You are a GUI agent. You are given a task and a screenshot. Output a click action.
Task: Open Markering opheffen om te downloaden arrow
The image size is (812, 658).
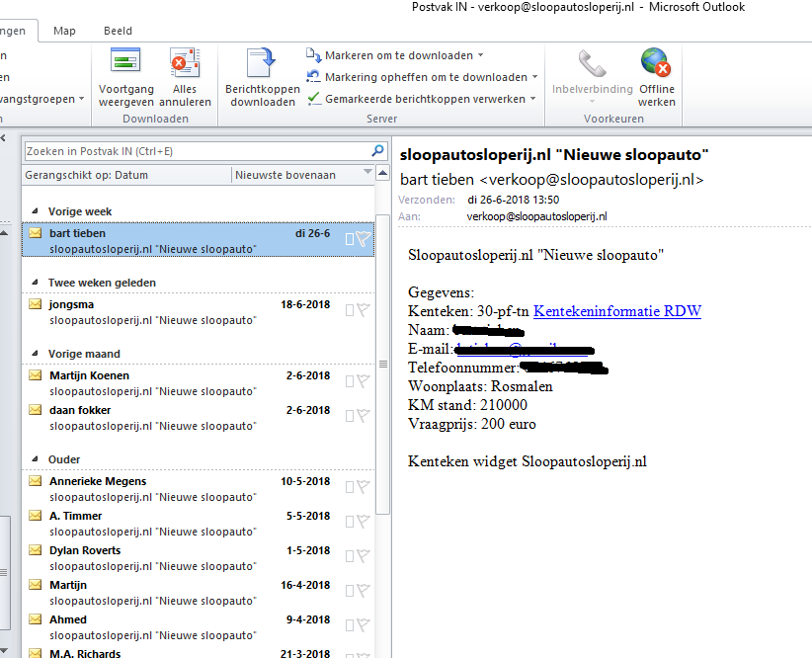point(535,77)
